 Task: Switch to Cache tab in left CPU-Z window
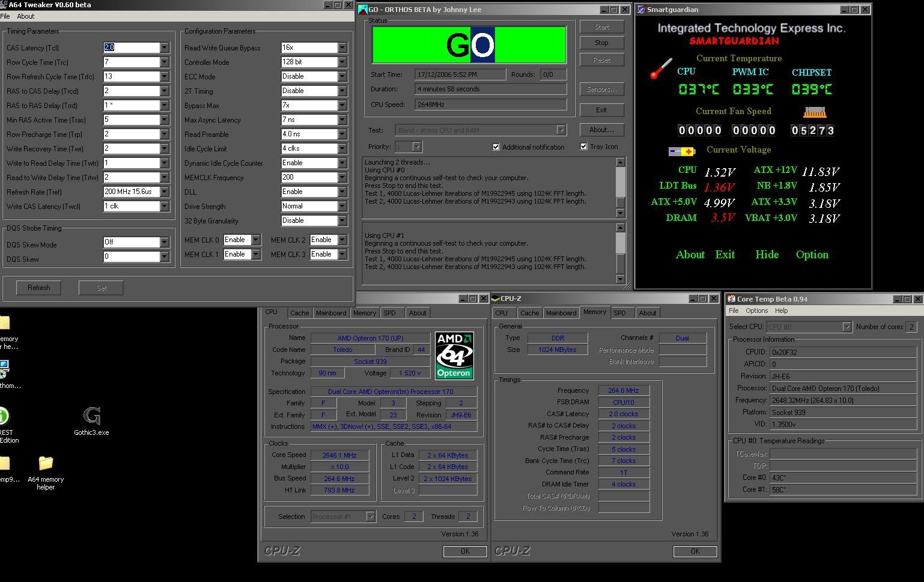pyautogui.click(x=299, y=313)
